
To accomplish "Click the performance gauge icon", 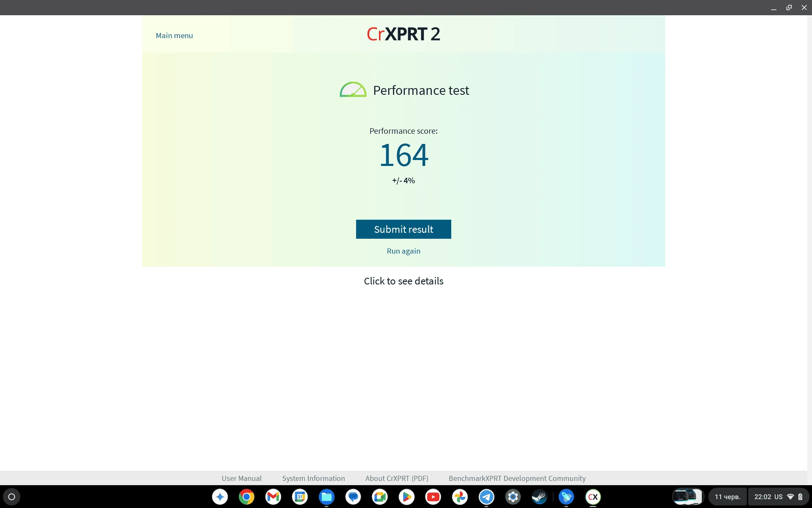I will point(353,89).
